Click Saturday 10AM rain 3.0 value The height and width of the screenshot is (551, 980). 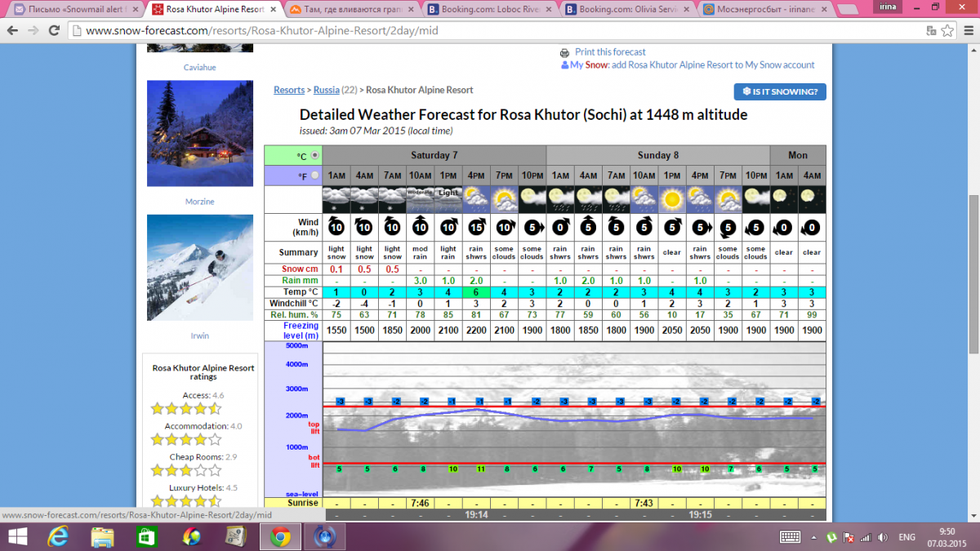pyautogui.click(x=421, y=281)
